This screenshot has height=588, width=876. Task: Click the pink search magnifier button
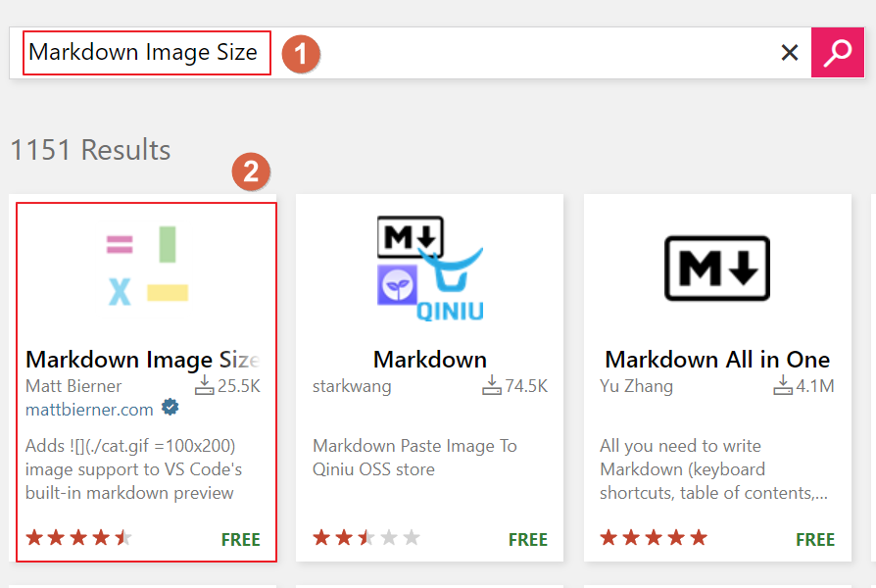[838, 53]
